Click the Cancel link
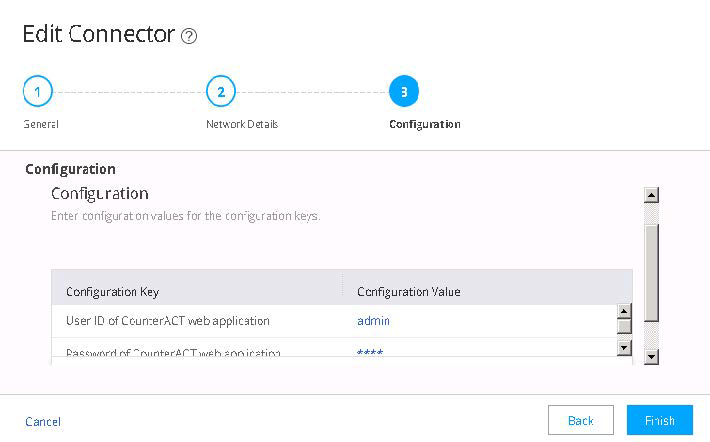Viewport: 710px width, 442px height. (43, 421)
